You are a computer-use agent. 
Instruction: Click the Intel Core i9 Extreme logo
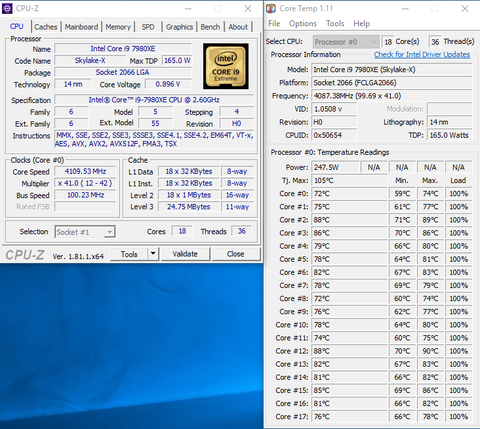click(226, 66)
